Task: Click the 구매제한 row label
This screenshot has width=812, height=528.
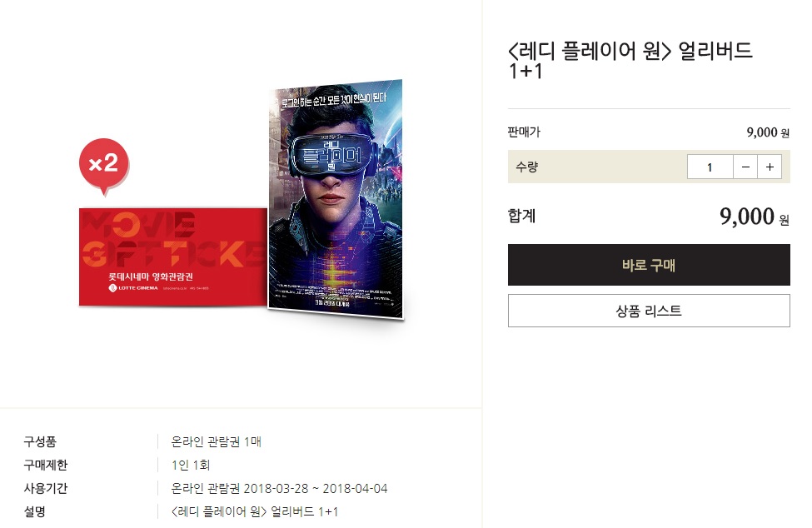Action: 46,465
